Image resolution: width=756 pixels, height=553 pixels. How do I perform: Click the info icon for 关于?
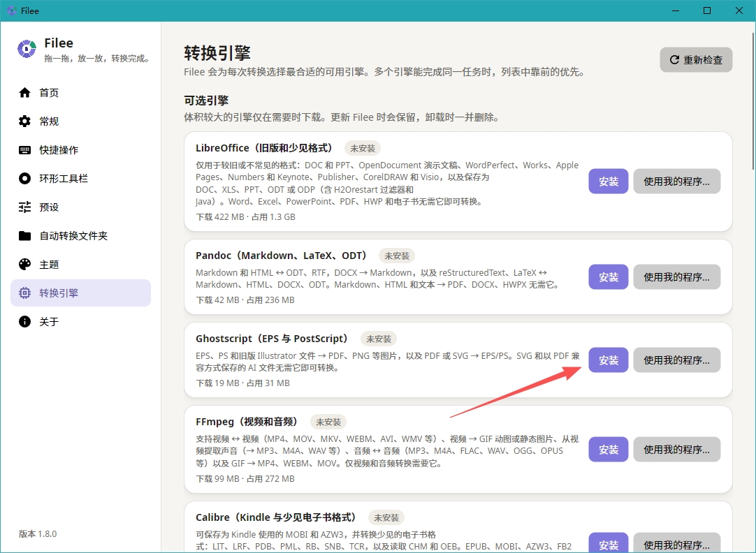(24, 321)
